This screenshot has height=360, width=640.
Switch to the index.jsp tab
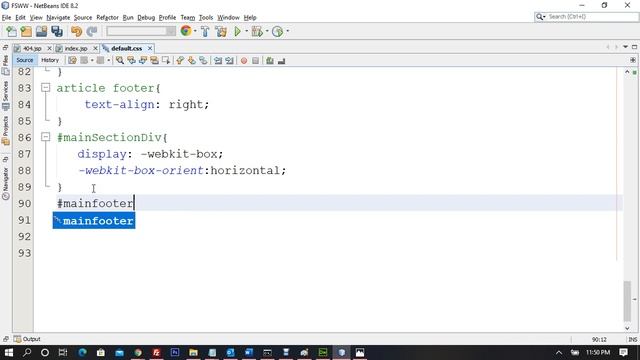click(76, 48)
